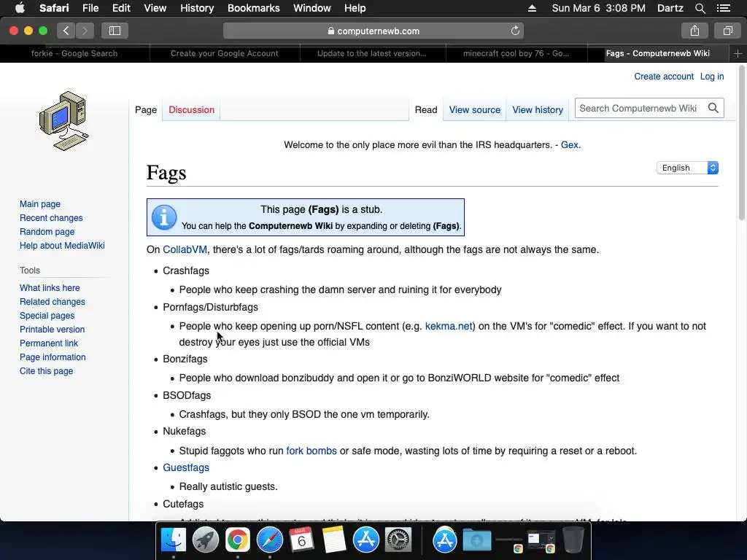Open Notification Center list icon

pyautogui.click(x=724, y=8)
